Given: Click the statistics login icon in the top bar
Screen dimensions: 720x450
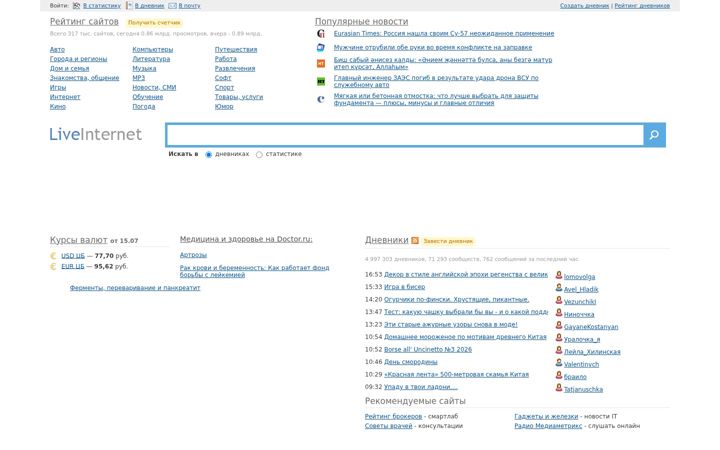Looking at the screenshot, I should pyautogui.click(x=77, y=6).
